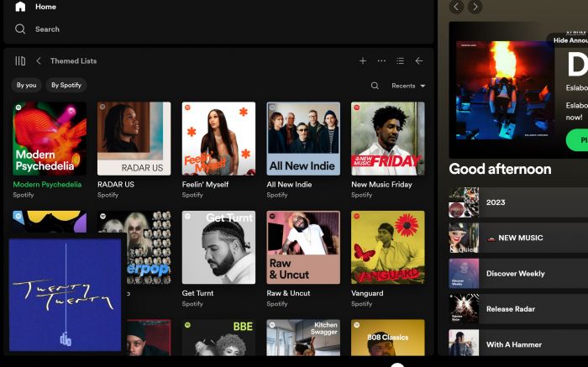The height and width of the screenshot is (367, 588).
Task: Click Get Turnt title text
Action: (197, 293)
